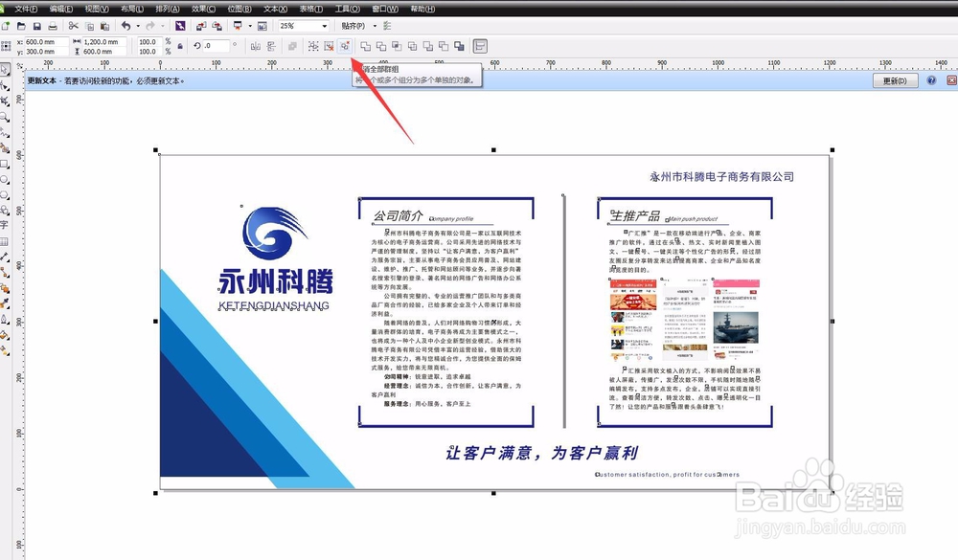This screenshot has height=560, width=958.
Task: Click the 更新(D) update button
Action: tap(895, 80)
